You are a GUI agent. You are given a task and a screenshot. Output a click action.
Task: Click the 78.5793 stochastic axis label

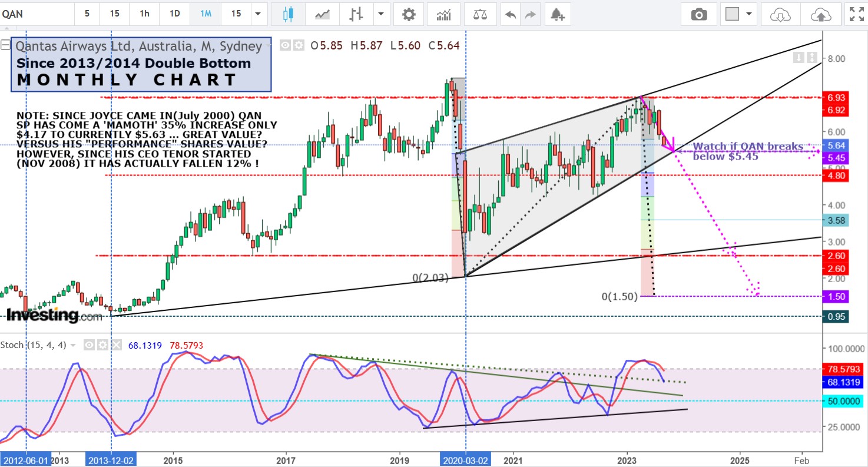tap(844, 370)
